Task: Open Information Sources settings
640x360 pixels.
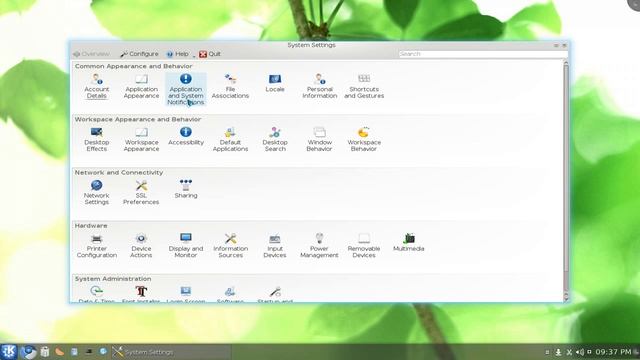Action: tap(230, 246)
